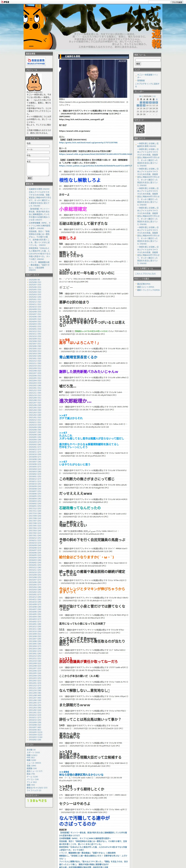Click the FC2 counter digits 1386925
The width and height of the screenshot is (186, 868).
point(37,801)
